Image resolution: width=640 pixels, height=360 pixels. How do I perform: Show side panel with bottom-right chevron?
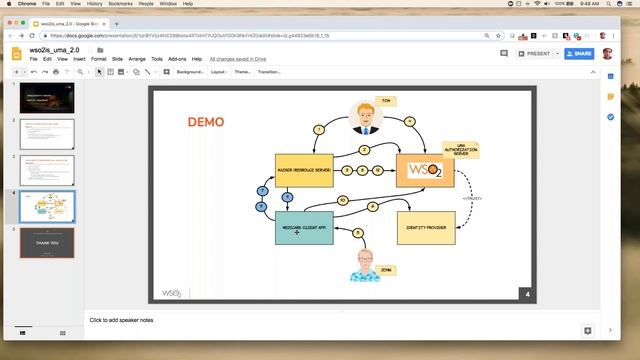[610, 330]
